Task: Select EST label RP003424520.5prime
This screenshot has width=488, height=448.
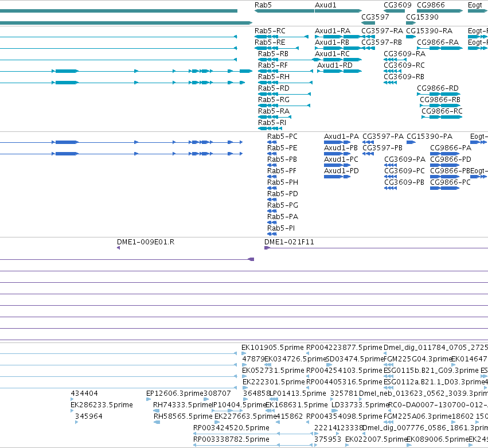Action: coord(231,428)
